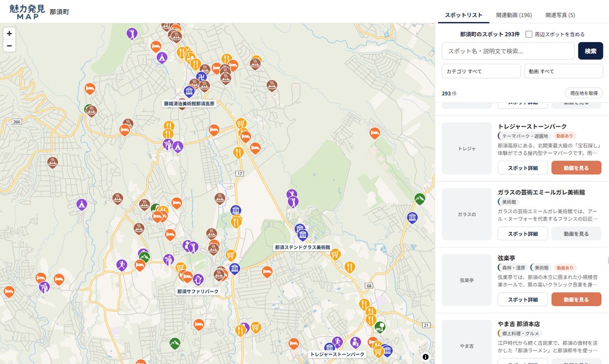This screenshot has height=364, width=609.
Task: Click the 弦楽亭 thumbnail placeholder
Action: [467, 280]
